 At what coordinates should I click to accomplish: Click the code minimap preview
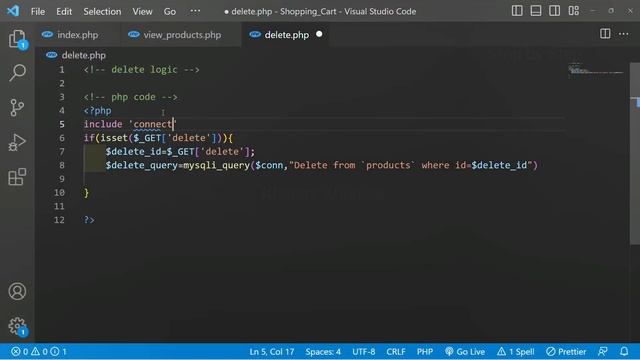coord(596,70)
